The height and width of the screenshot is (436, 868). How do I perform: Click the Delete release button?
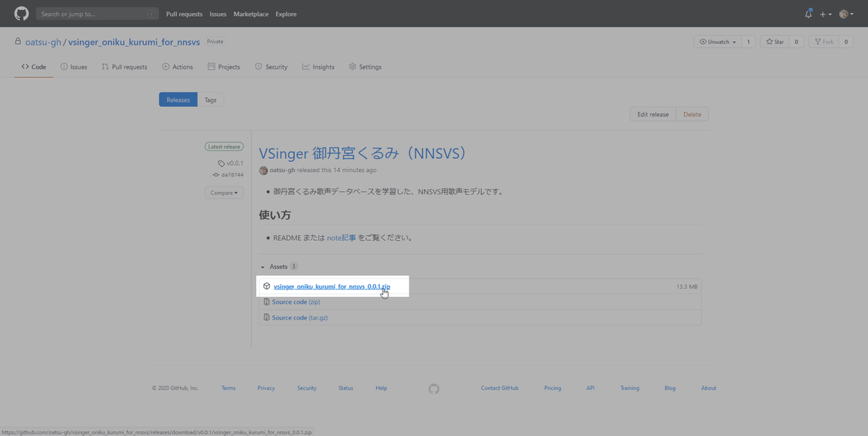[x=692, y=114]
